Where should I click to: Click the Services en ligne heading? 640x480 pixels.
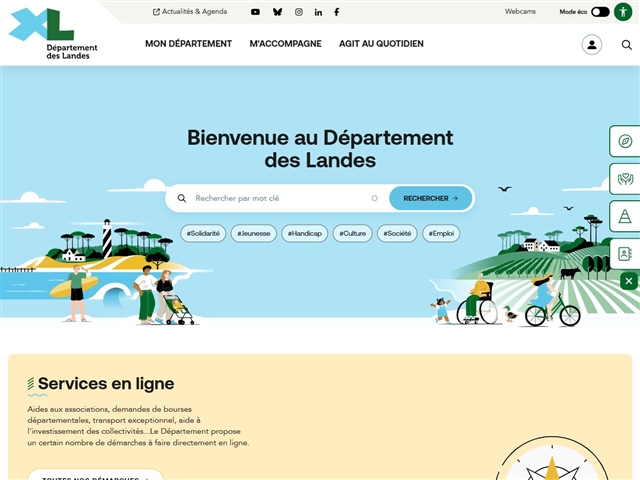click(106, 384)
